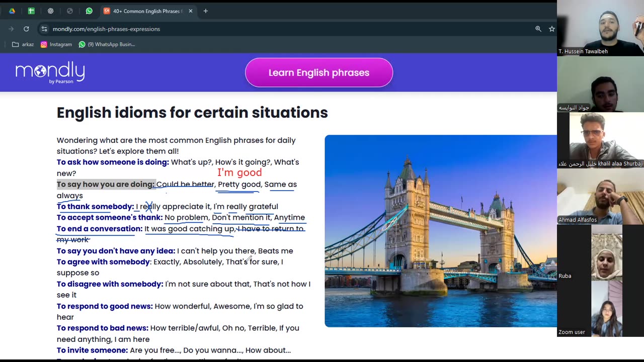Select the Zoom user video tile
The height and width of the screenshot is (362, 644).
(x=600, y=309)
